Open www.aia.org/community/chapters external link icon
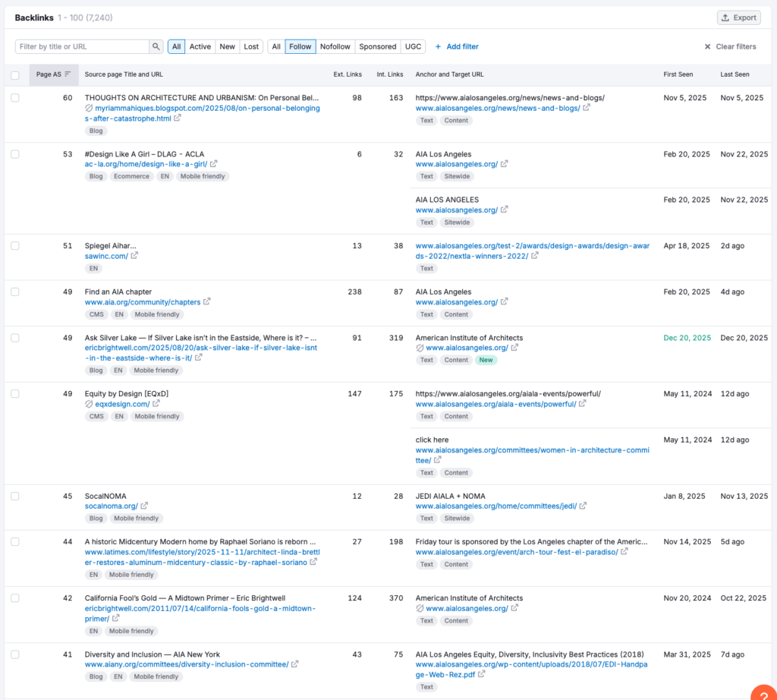 207,302
